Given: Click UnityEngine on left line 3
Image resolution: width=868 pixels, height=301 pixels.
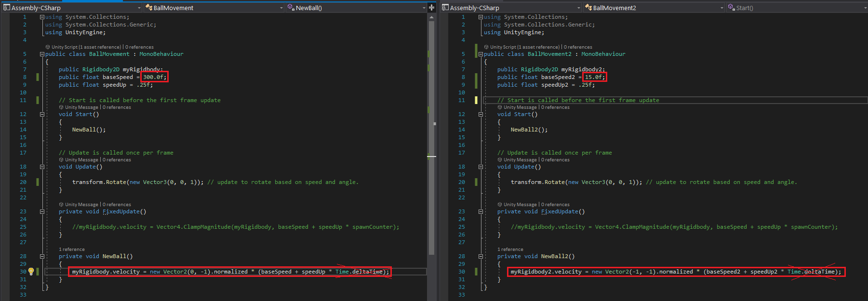Looking at the screenshot, I should pyautogui.click(x=84, y=32).
